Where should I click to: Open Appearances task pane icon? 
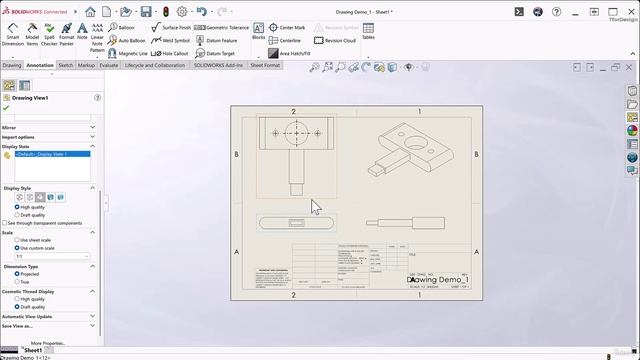click(x=632, y=131)
